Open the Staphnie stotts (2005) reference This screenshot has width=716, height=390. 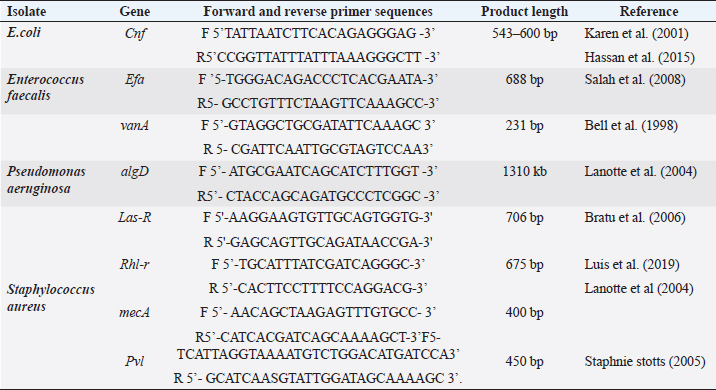(x=645, y=362)
